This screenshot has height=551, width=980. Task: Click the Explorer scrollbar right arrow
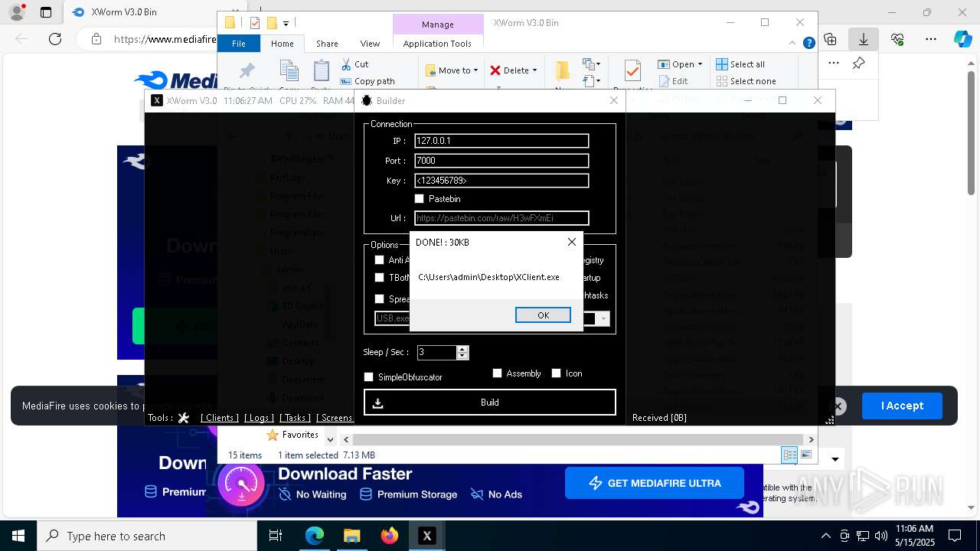pos(811,440)
